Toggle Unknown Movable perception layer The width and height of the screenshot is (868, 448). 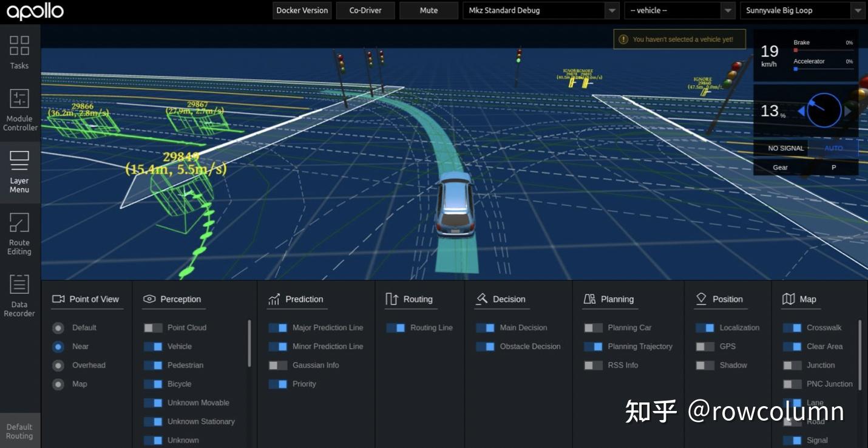tap(153, 403)
